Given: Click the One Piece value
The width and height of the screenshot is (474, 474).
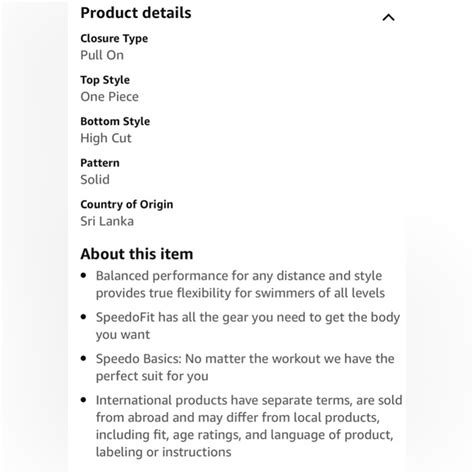Looking at the screenshot, I should tap(110, 97).
